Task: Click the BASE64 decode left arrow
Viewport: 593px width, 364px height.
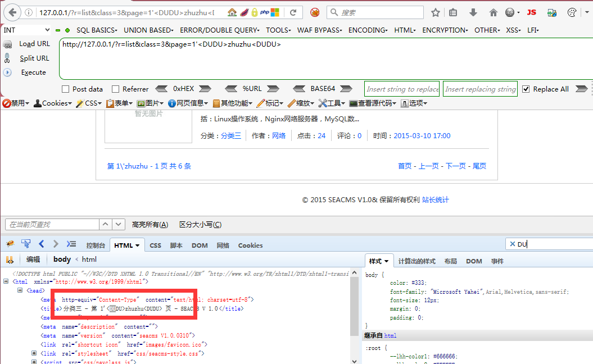Action: point(299,89)
